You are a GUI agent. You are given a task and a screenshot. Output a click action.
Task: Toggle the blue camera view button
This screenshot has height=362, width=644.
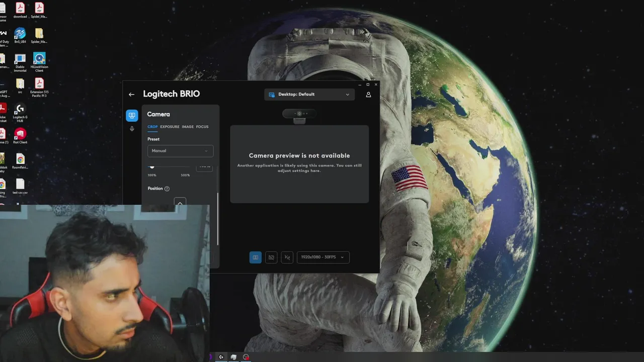click(x=256, y=257)
